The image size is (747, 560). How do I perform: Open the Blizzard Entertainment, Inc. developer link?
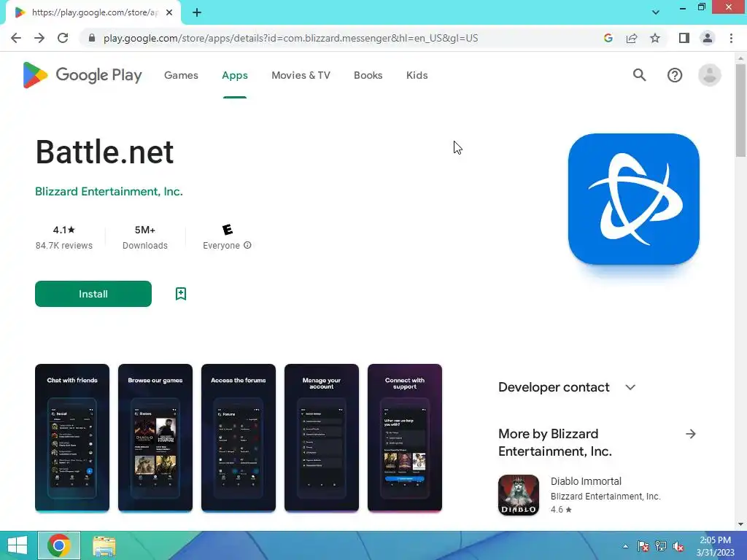point(109,192)
